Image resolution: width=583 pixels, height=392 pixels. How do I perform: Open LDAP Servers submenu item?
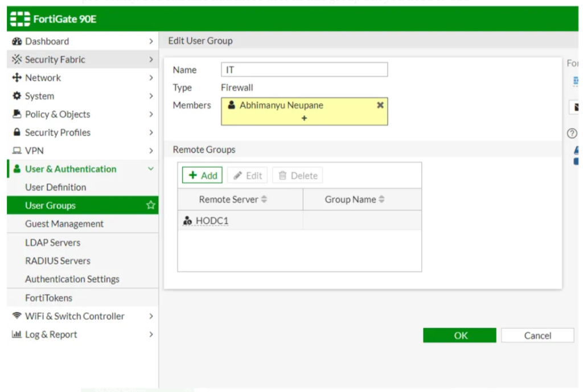pyautogui.click(x=83, y=242)
